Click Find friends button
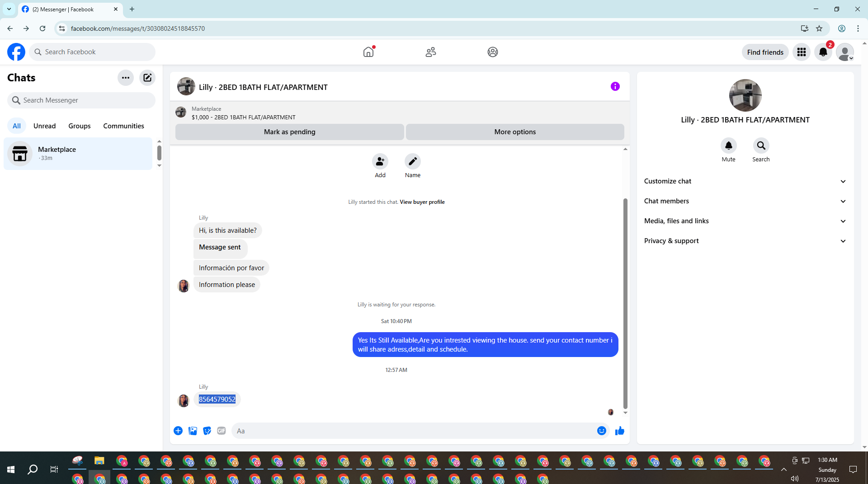 [765, 52]
